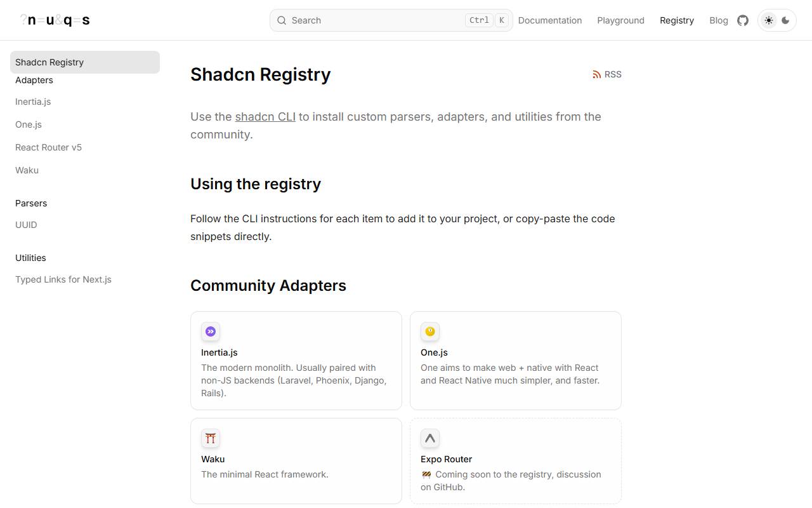
Task: Open the Playground nav link
Action: coord(620,20)
